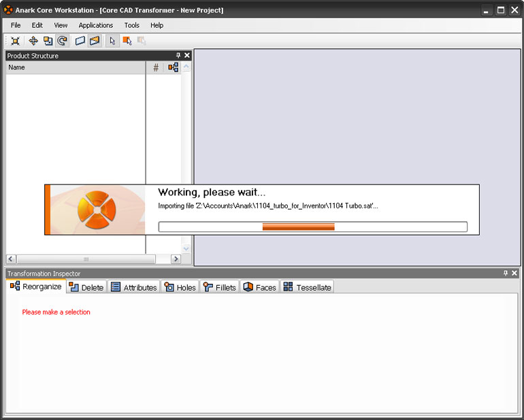Switch to the Holes tab
The height and width of the screenshot is (420, 524).
point(180,287)
